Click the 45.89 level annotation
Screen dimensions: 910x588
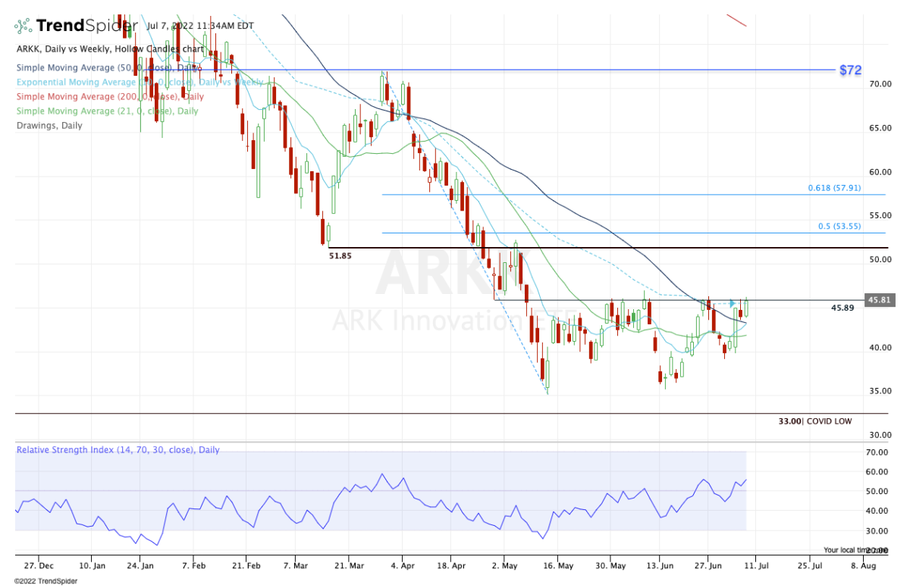[x=843, y=308]
